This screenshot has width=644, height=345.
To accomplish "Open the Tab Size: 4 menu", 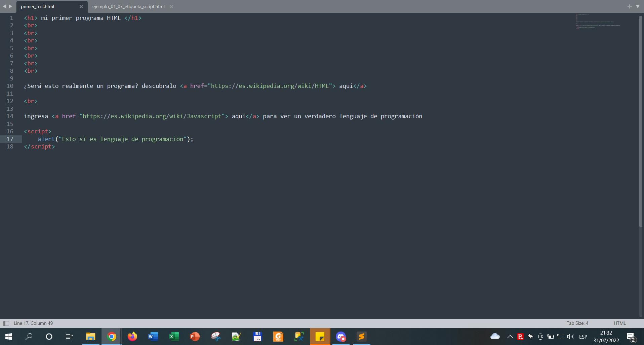I will coord(577,323).
